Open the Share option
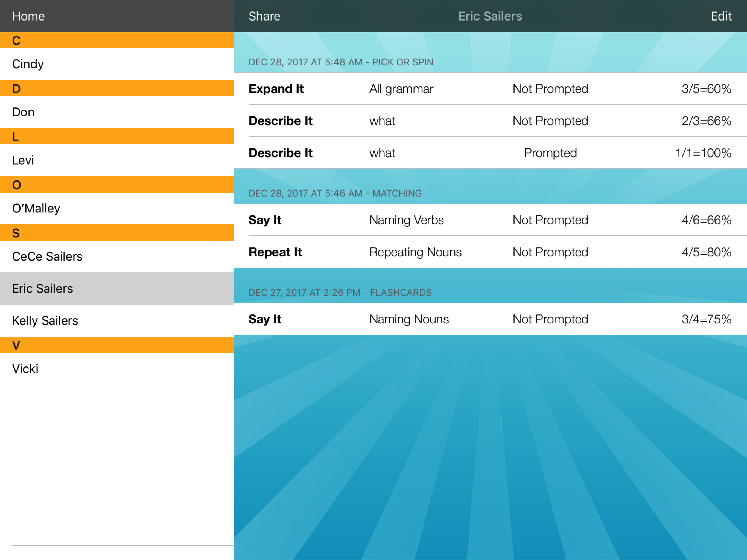Screen dimensions: 747x560 click(264, 16)
